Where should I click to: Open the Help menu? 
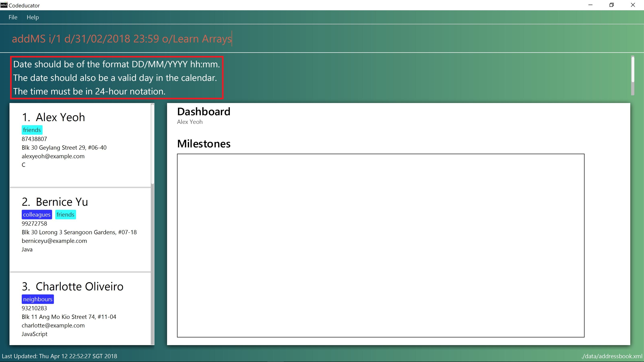point(33,17)
